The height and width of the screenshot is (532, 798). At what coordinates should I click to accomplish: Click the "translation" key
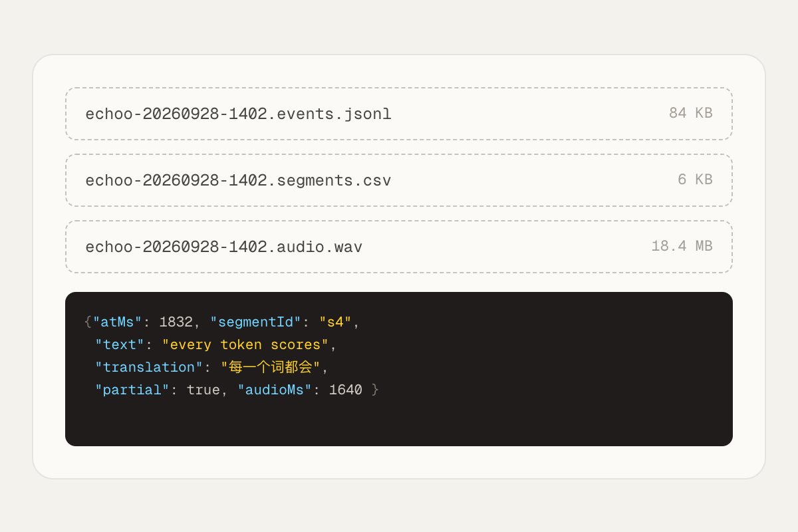(x=150, y=368)
